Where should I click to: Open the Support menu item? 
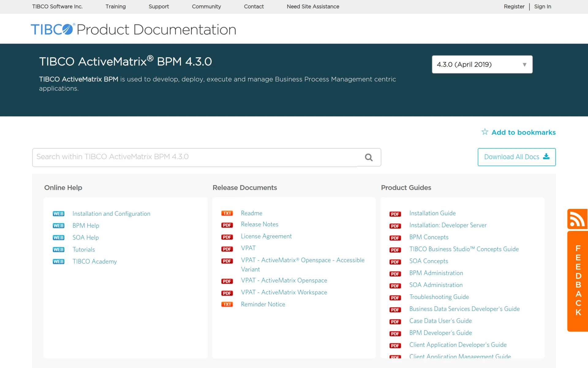[159, 6]
